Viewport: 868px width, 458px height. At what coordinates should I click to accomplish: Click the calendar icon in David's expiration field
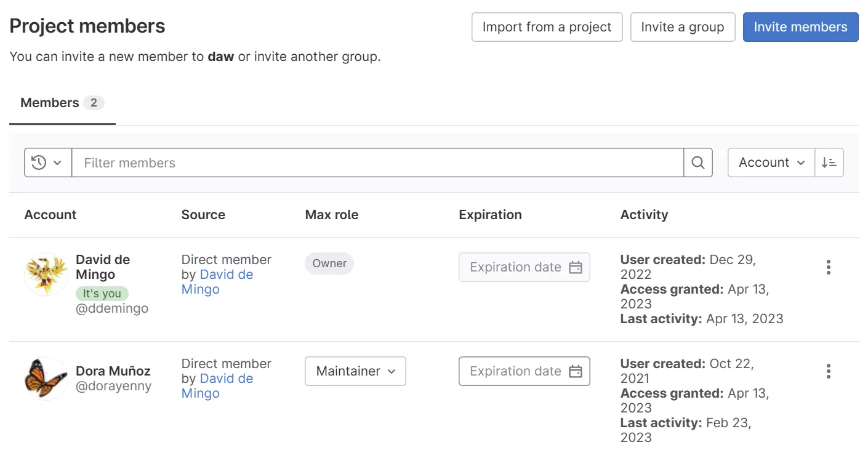(575, 267)
